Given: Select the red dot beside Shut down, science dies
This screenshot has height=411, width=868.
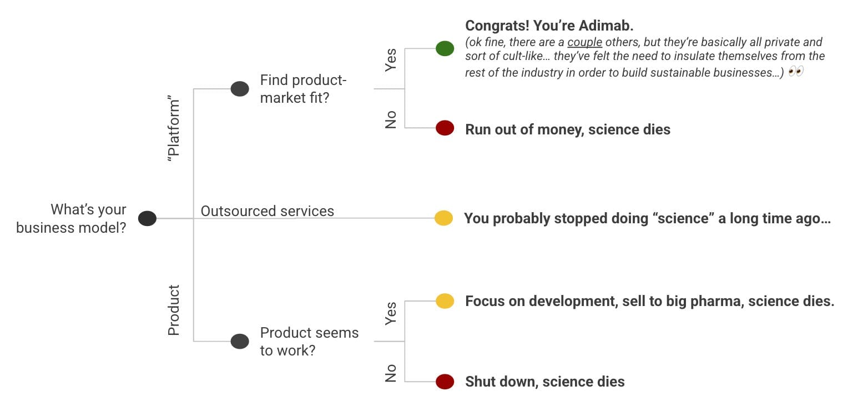Looking at the screenshot, I should click(x=445, y=382).
